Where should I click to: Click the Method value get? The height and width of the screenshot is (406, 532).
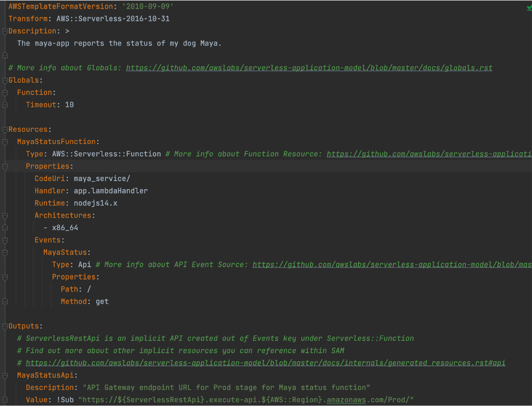point(102,302)
